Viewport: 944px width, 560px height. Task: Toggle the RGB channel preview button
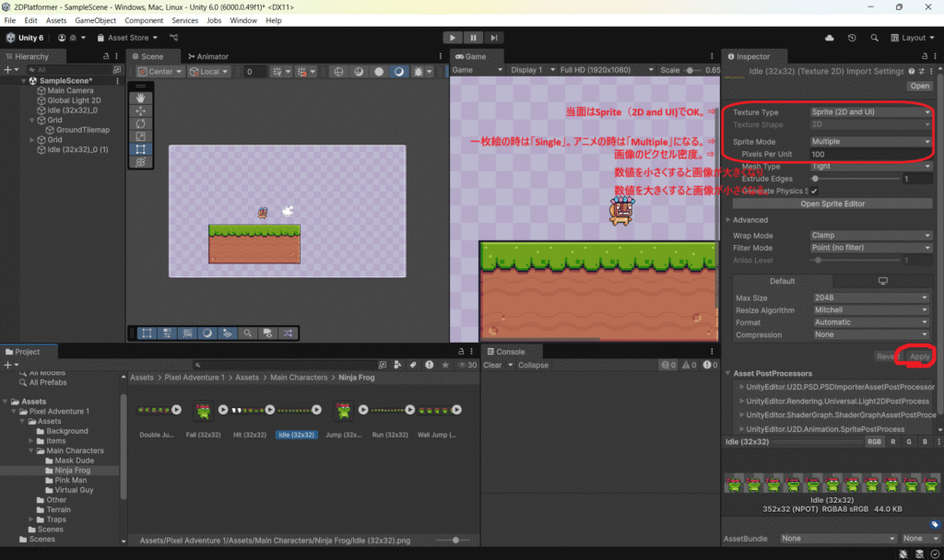(874, 441)
